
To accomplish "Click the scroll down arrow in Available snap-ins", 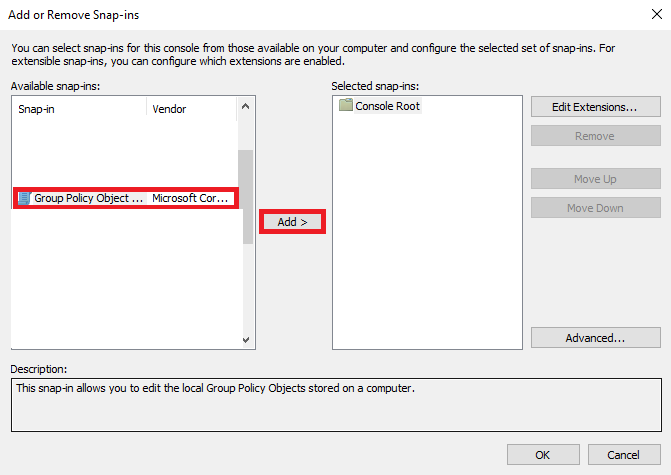I will [x=246, y=340].
